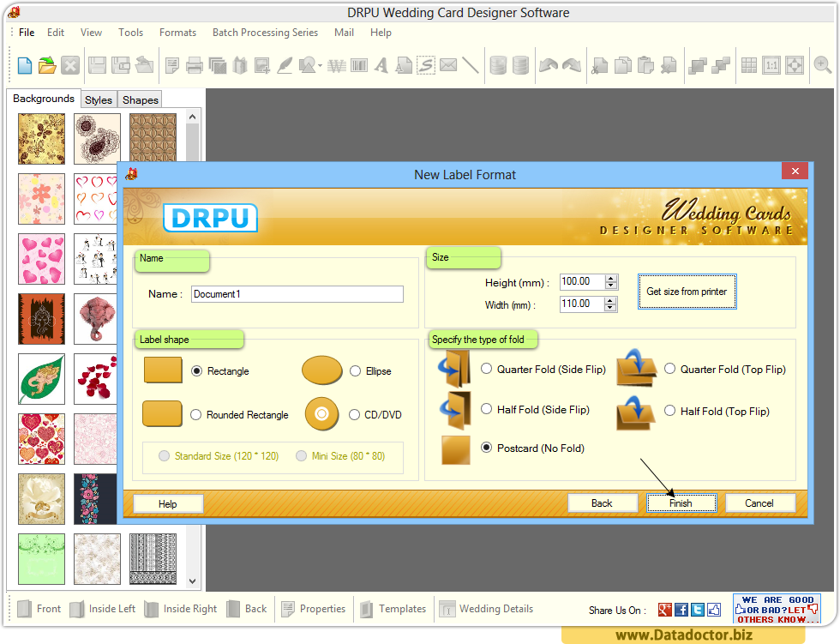Click the Twitter share icon
The height and width of the screenshot is (644, 840).
pos(698,610)
